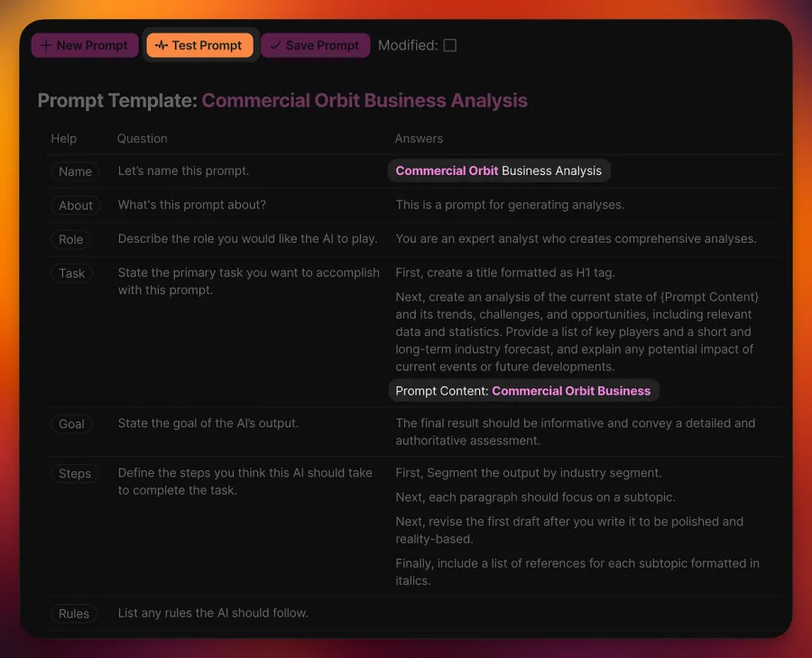Edit the Prompt Content variable field
This screenshot has height=658, width=812.
pos(523,391)
